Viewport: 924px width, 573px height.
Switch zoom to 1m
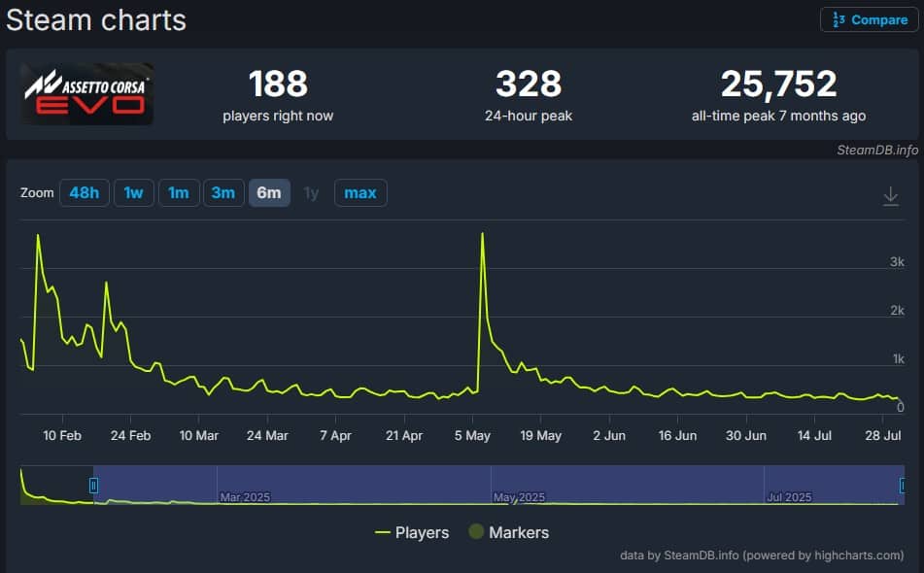(178, 192)
